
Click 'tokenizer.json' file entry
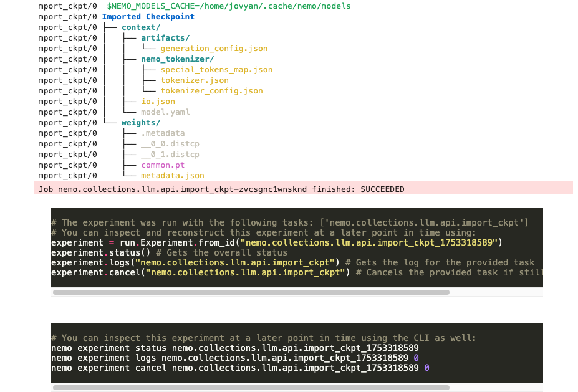pos(195,80)
